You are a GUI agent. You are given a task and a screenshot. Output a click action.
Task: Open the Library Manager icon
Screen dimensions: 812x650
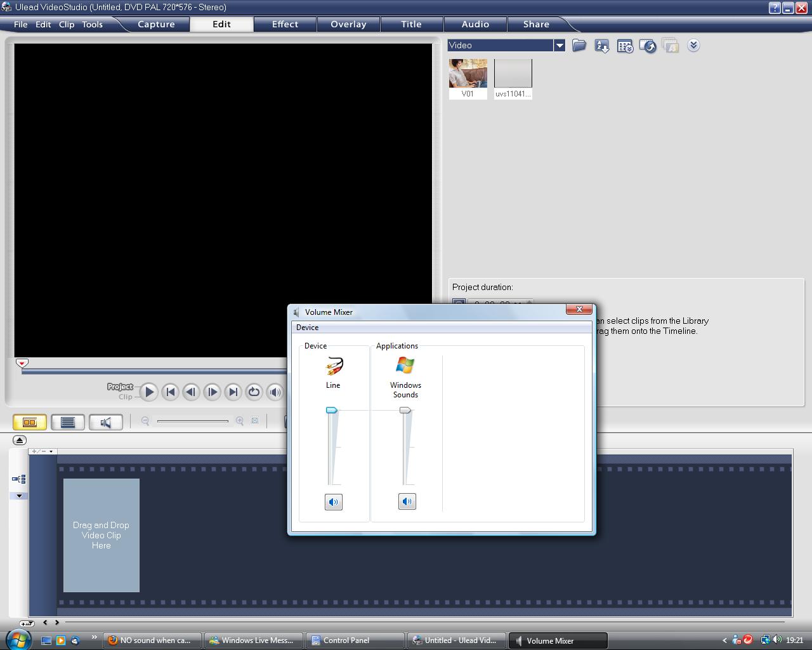pos(625,46)
